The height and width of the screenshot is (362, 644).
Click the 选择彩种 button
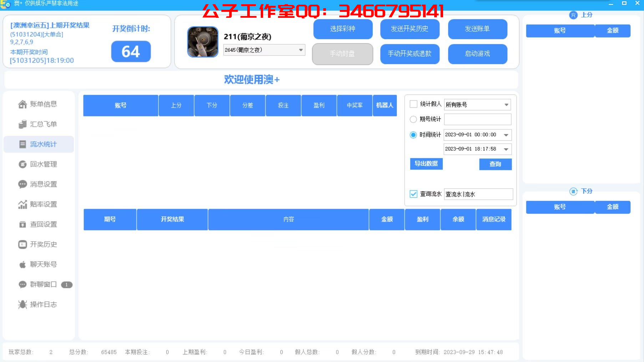coord(343,29)
